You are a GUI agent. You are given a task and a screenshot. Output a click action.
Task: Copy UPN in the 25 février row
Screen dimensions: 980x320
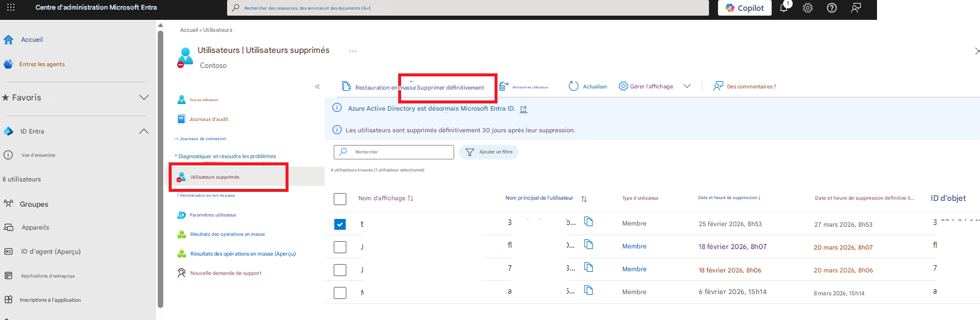(588, 221)
